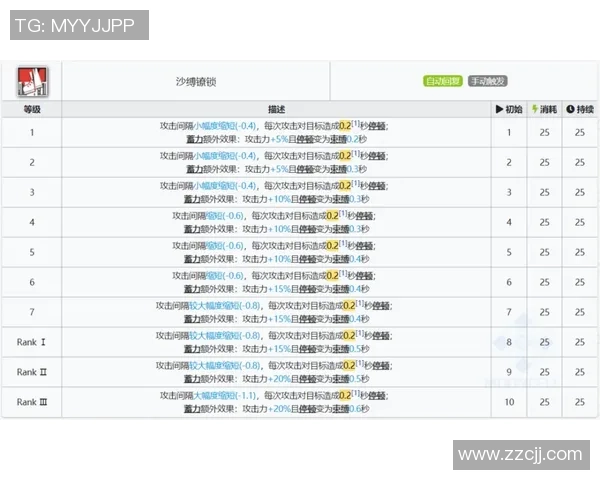The image size is (600, 480).
Task: Click the 束缚 term in Rank Ⅲ row
Action: pos(341,409)
